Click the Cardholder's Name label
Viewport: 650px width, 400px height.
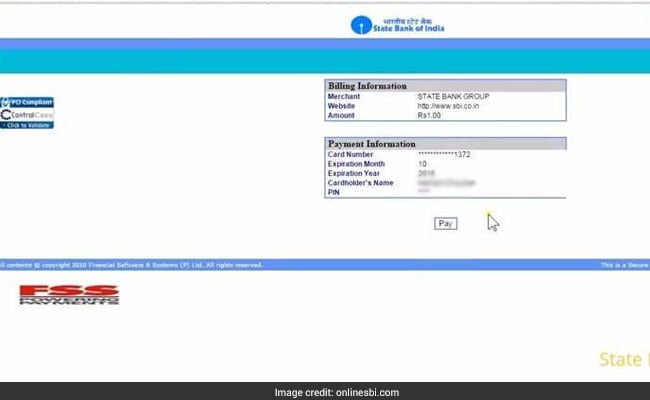tap(360, 183)
